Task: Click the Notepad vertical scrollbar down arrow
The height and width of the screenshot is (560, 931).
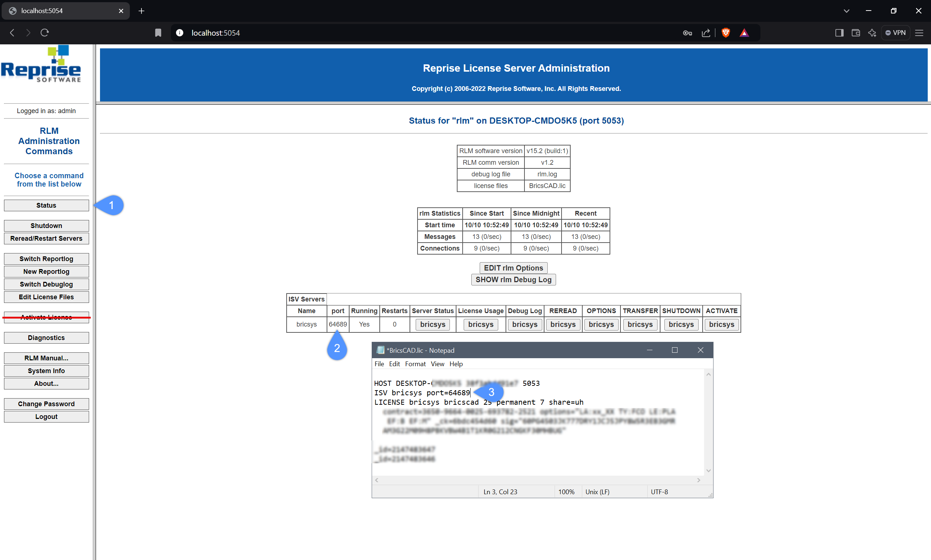Action: pos(708,471)
